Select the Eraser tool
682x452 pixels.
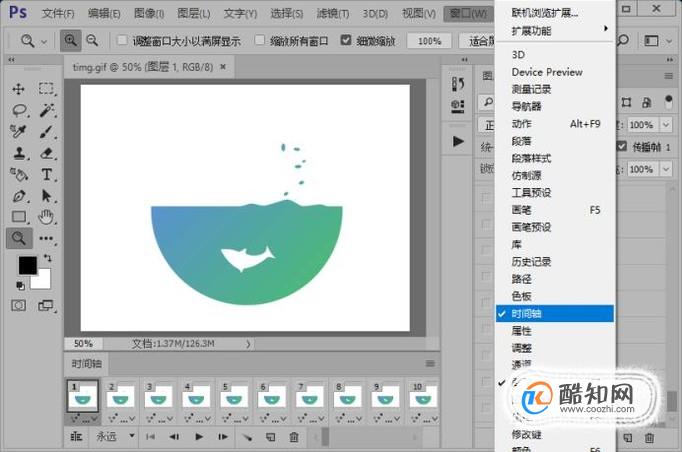click(x=47, y=153)
